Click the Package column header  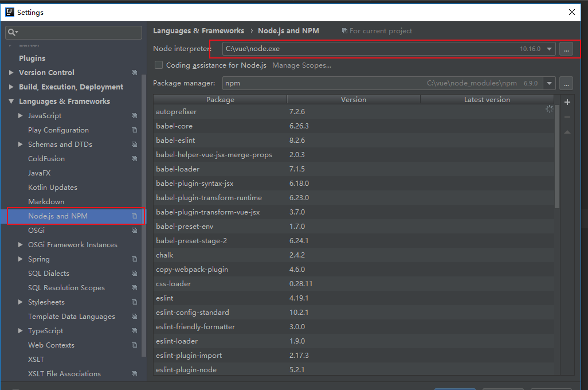pyautogui.click(x=220, y=99)
